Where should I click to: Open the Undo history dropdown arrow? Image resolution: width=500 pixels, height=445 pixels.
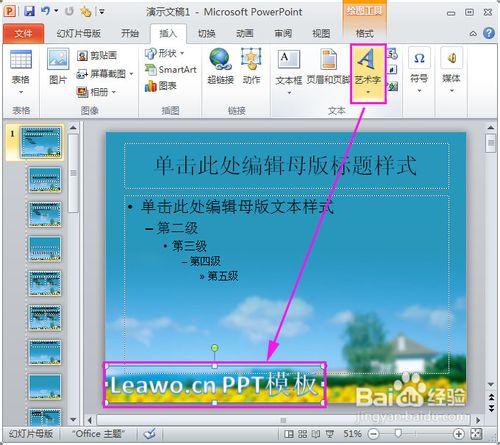[56, 11]
